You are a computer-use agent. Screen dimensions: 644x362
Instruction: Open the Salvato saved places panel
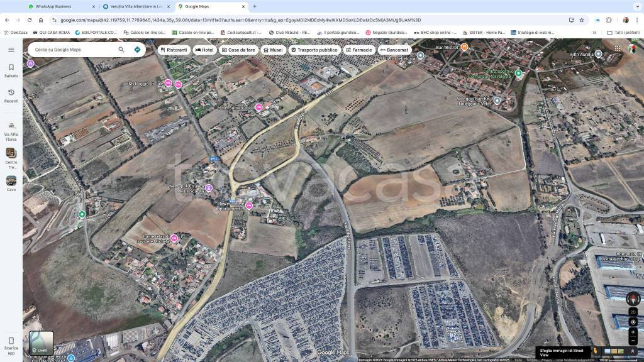point(11,70)
